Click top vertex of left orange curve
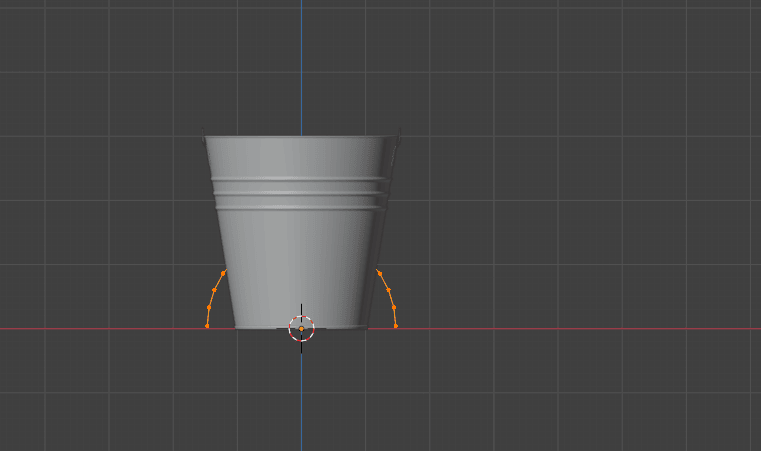This screenshot has height=451, width=761. point(223,272)
